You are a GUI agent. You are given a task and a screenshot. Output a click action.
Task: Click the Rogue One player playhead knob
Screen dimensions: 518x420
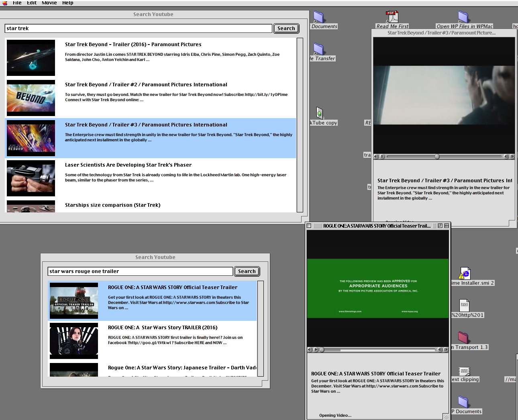(x=322, y=350)
